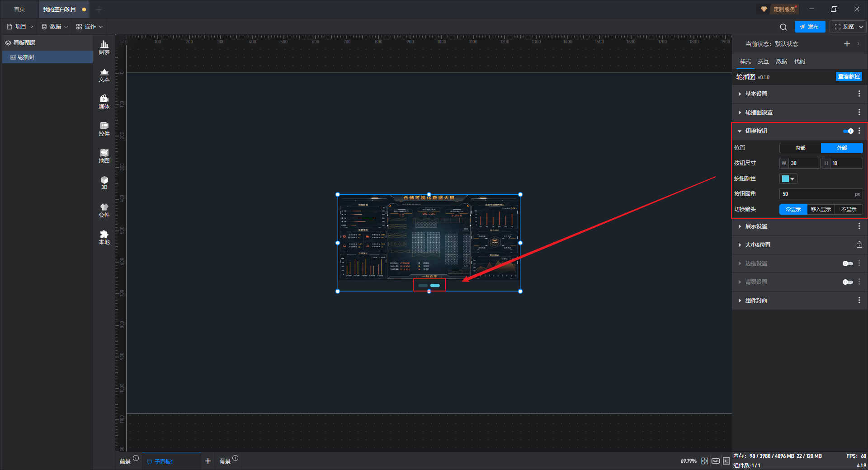Add a new state with plus icon
Viewport: 868px width, 470px height.
pos(847,44)
